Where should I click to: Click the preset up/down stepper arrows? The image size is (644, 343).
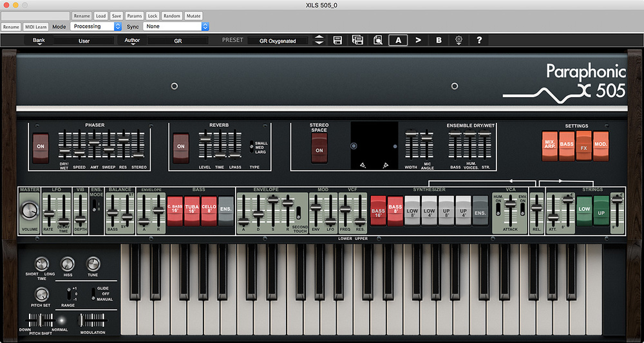319,40
